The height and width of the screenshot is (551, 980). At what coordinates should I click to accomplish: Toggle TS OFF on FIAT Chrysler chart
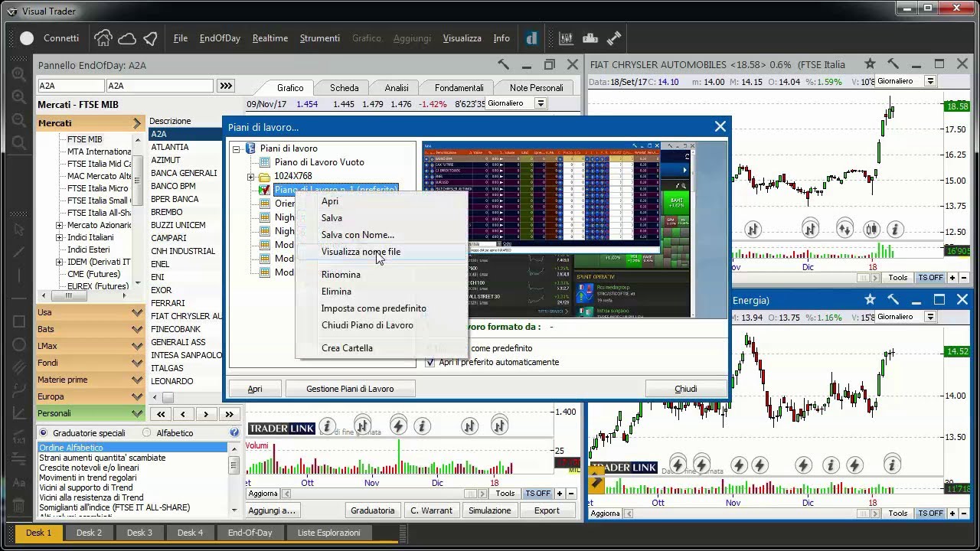click(x=930, y=278)
